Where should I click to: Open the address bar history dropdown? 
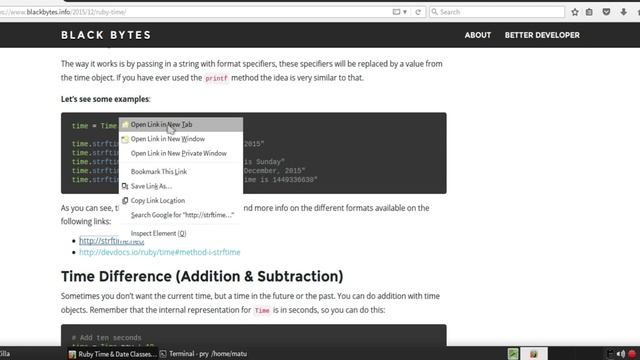pyautogui.click(x=405, y=12)
